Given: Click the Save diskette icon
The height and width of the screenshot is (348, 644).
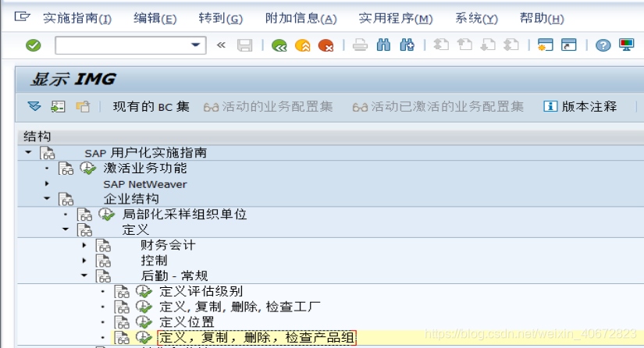Looking at the screenshot, I should click(x=245, y=45).
